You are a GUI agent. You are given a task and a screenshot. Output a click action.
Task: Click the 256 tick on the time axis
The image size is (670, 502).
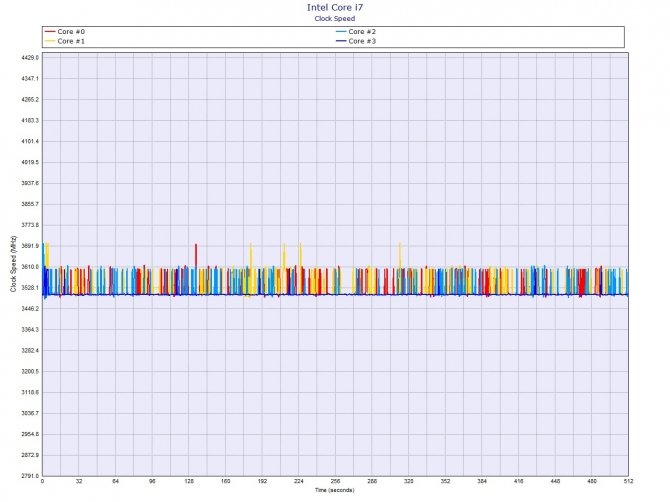coord(335,481)
